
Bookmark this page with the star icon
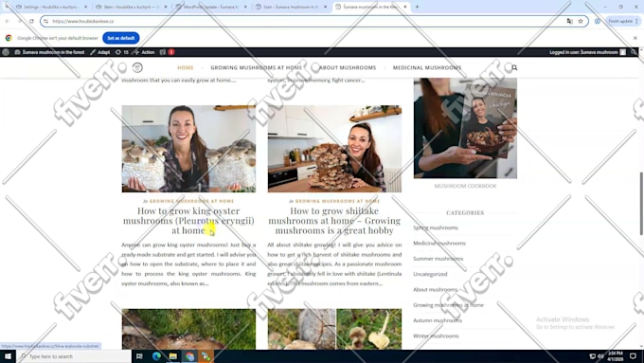tap(581, 21)
